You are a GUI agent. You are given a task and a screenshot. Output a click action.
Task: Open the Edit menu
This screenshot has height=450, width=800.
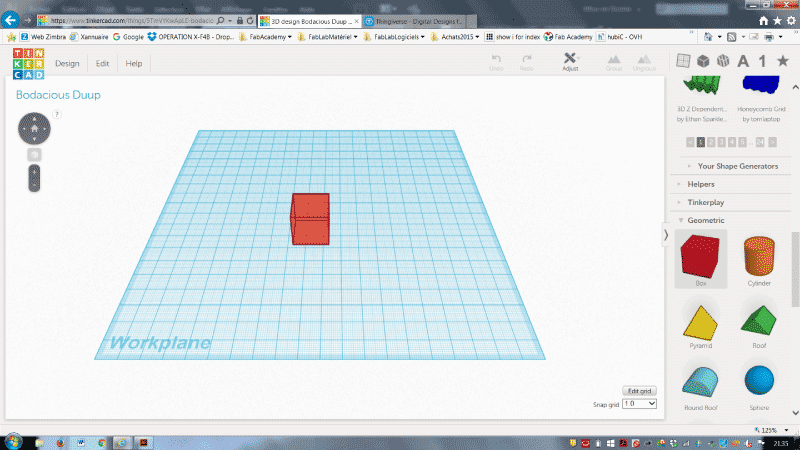point(103,63)
